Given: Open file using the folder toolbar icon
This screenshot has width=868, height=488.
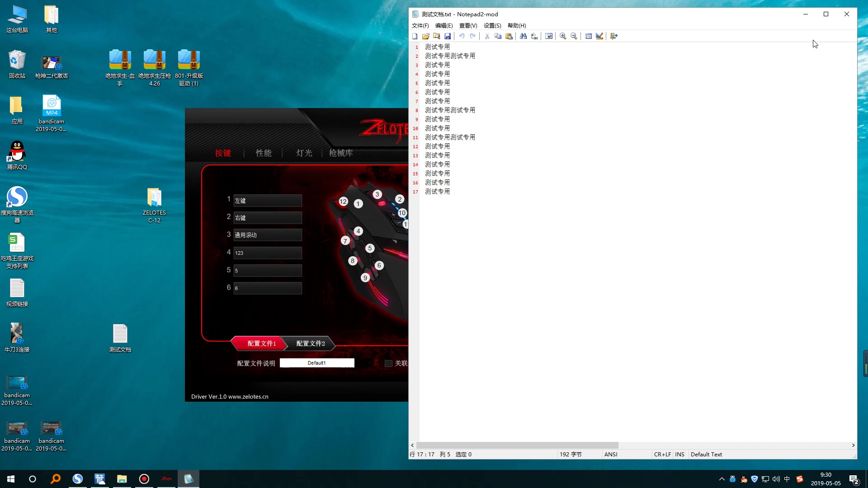Looking at the screenshot, I should [x=426, y=36].
